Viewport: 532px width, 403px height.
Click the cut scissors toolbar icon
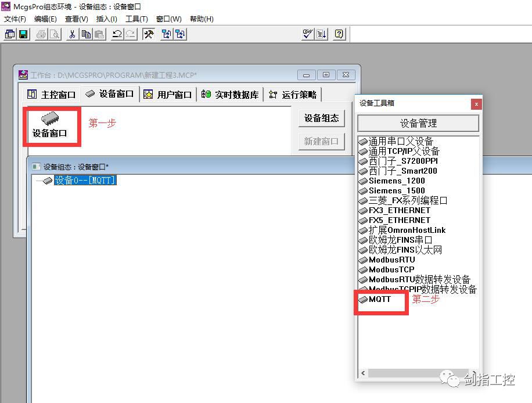click(72, 34)
